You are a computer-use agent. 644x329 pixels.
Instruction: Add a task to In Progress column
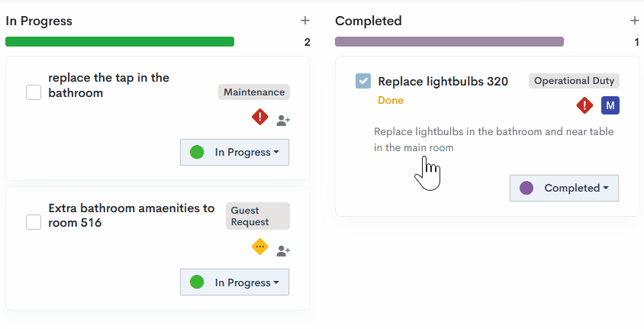(305, 21)
